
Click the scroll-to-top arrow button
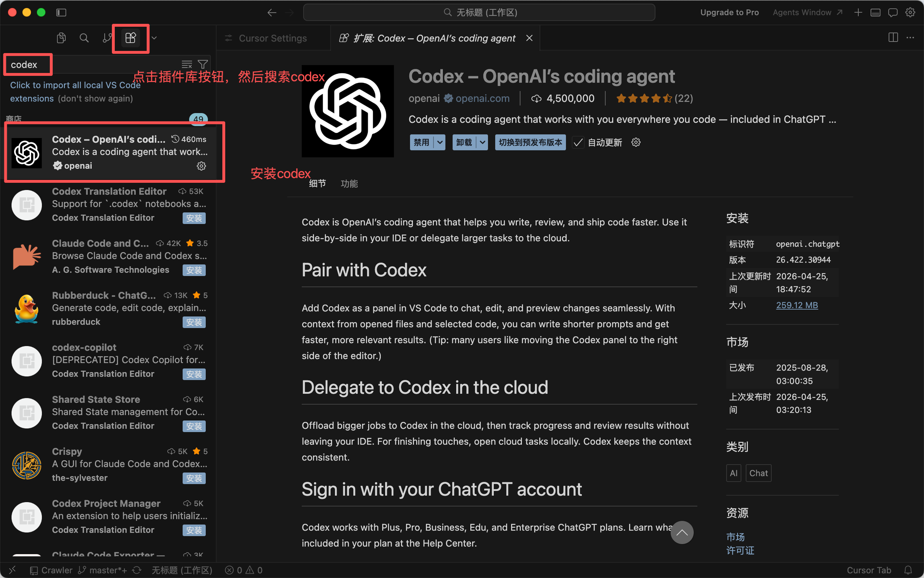pos(682,532)
